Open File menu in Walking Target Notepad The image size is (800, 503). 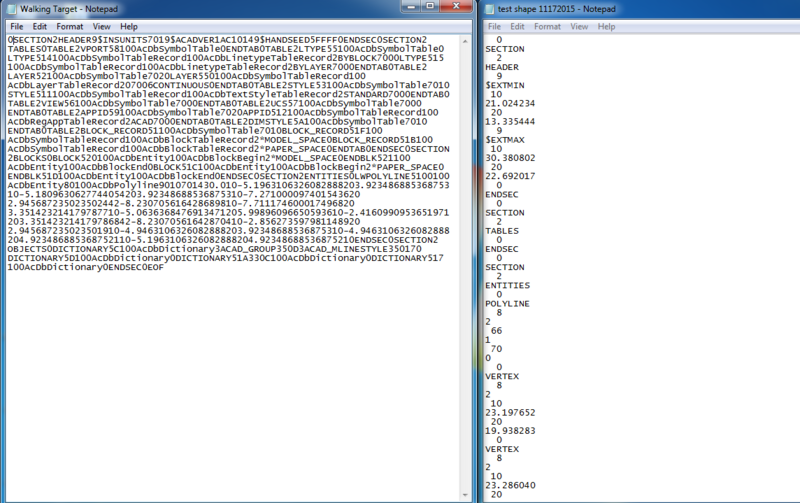17,27
